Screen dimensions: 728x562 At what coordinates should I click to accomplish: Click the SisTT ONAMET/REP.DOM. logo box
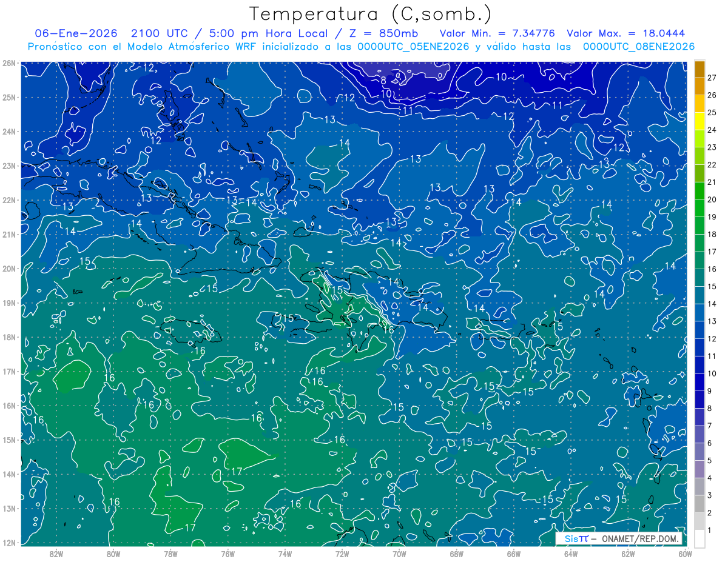click(x=620, y=539)
